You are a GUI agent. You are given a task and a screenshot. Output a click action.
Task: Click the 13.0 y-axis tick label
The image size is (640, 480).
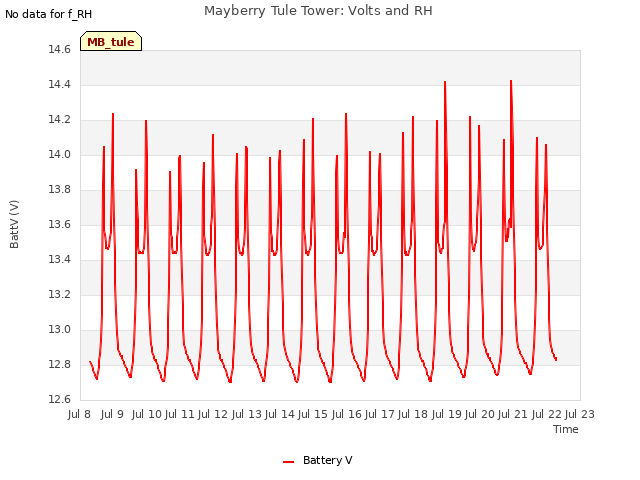[59, 329]
